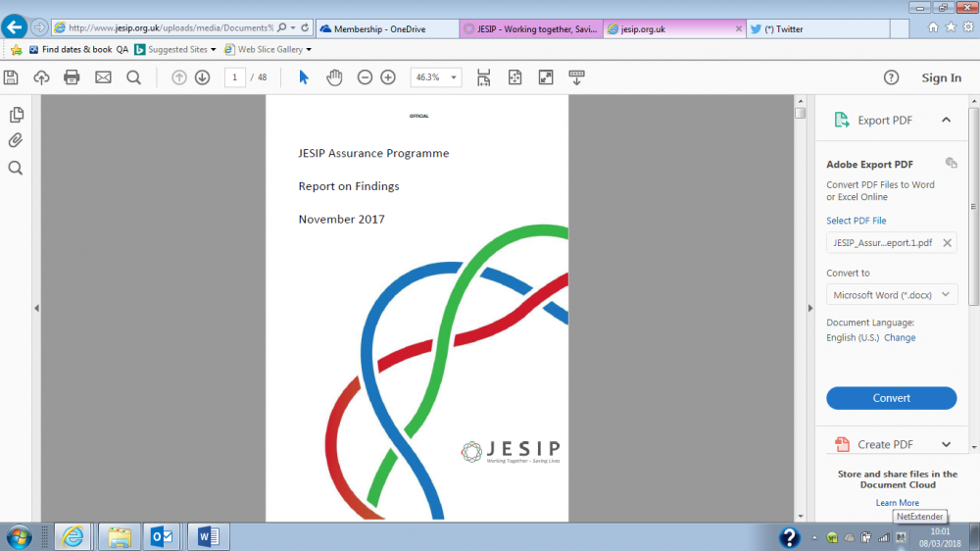Open Find dates & book QA favorite
This screenshot has height=551, width=980.
click(x=78, y=49)
